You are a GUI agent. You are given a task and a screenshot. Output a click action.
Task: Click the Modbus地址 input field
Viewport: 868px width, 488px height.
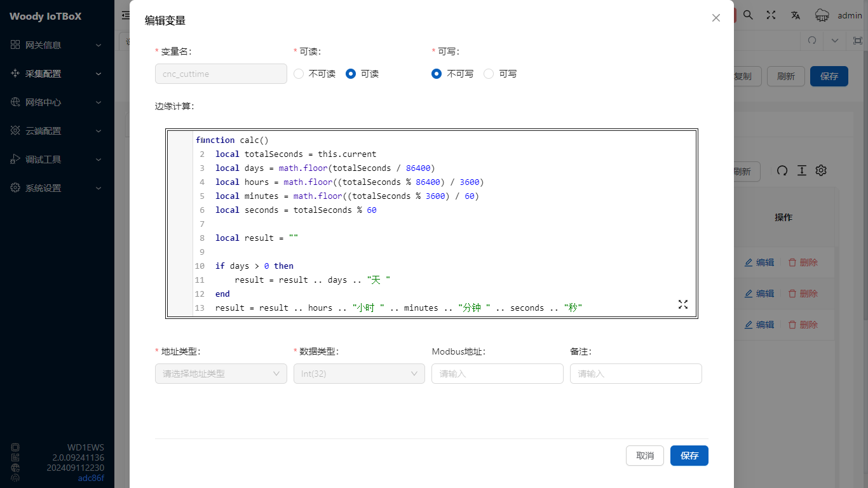(497, 374)
